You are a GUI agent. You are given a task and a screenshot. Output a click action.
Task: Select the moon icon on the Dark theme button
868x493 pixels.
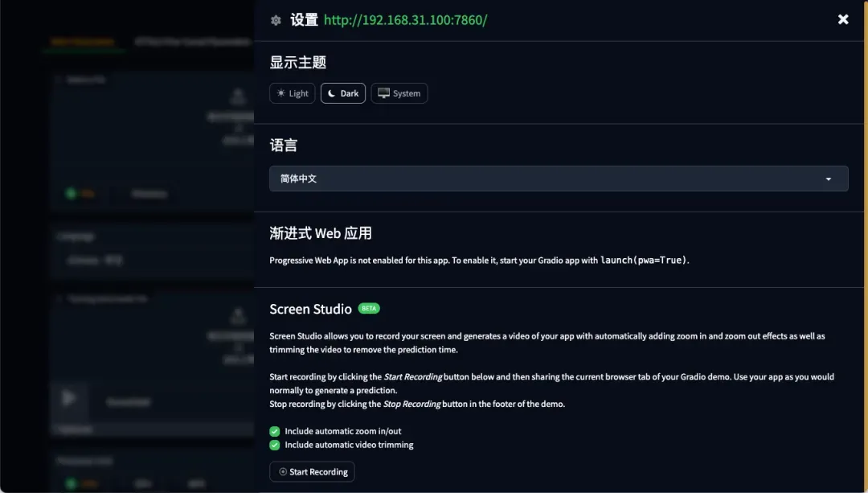(x=330, y=92)
